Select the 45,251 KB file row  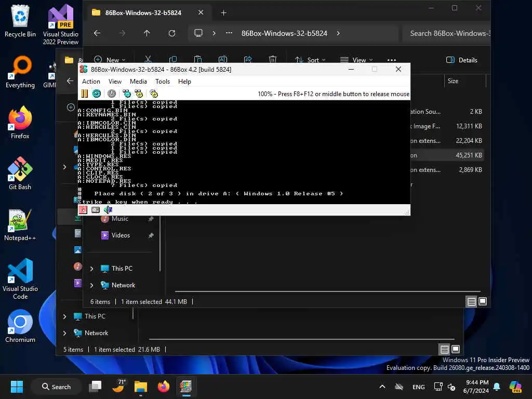447,155
